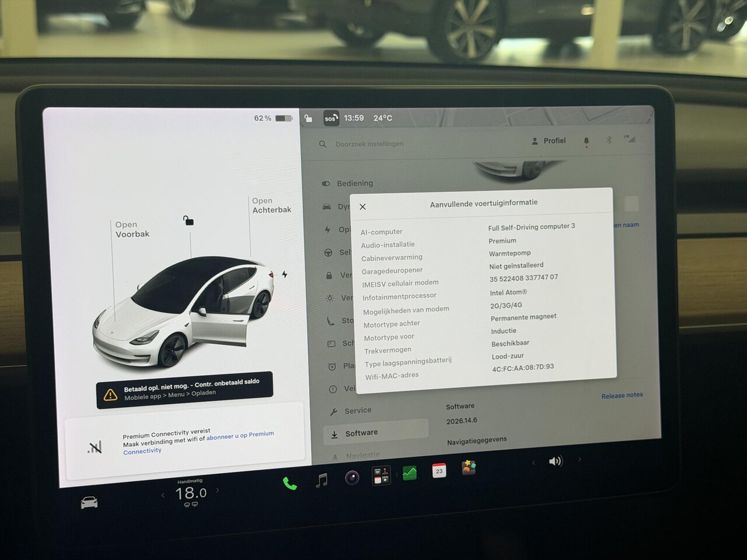This screenshot has height=560, width=747.
Task: Open the padlock Ver settings menu
Action: click(x=338, y=275)
